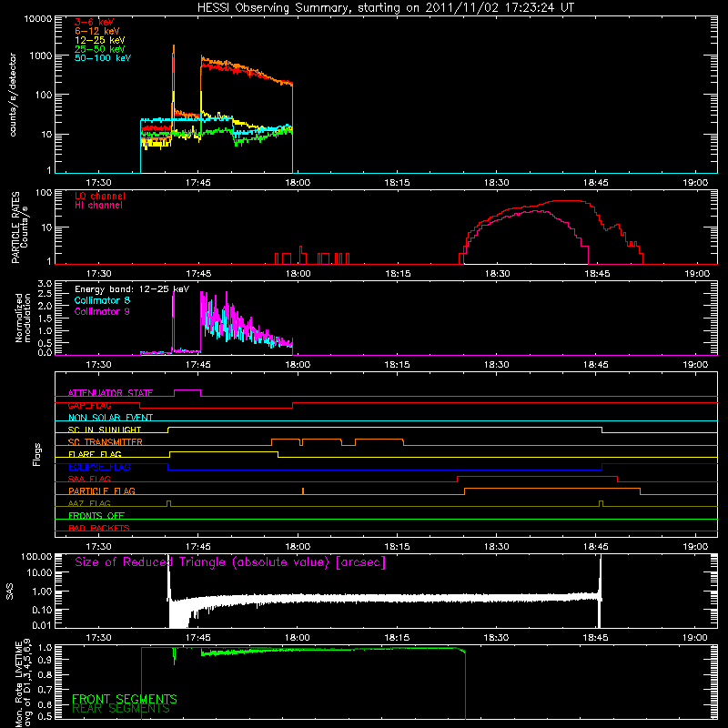
Task: Click the Size of Reduced Triangle title
Action: click(x=230, y=562)
